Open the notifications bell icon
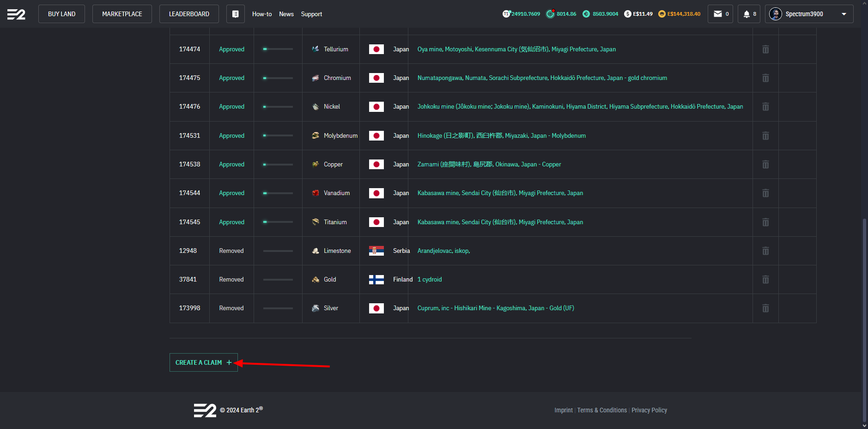Viewport: 868px width, 429px height. 747,14
